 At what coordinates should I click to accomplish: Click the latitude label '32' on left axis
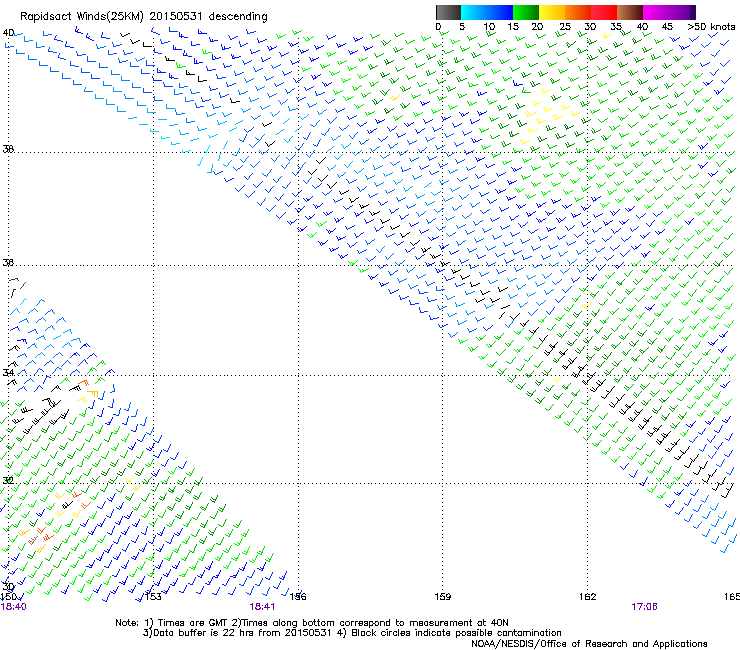click(x=8, y=481)
